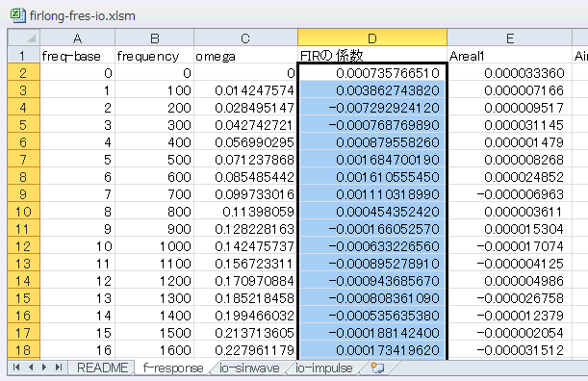The height and width of the screenshot is (381, 588).
Task: Select cell containing 0.003862743820
Action: (372, 90)
